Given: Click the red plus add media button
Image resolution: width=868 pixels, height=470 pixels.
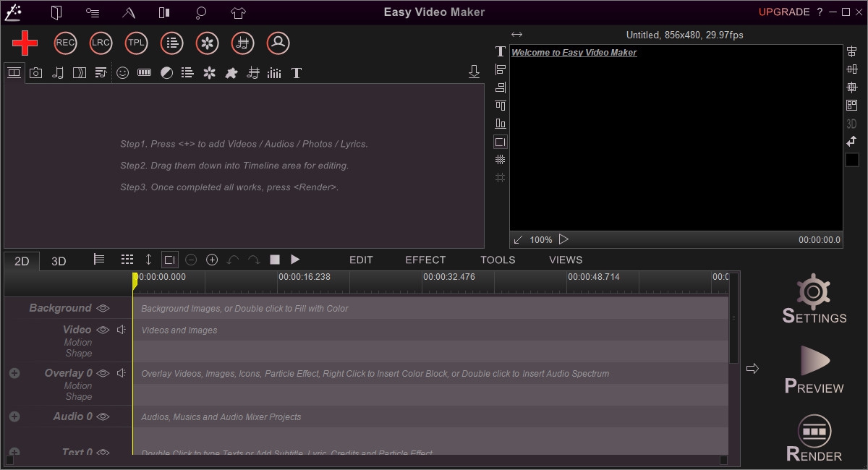Looking at the screenshot, I should pyautogui.click(x=25, y=43).
